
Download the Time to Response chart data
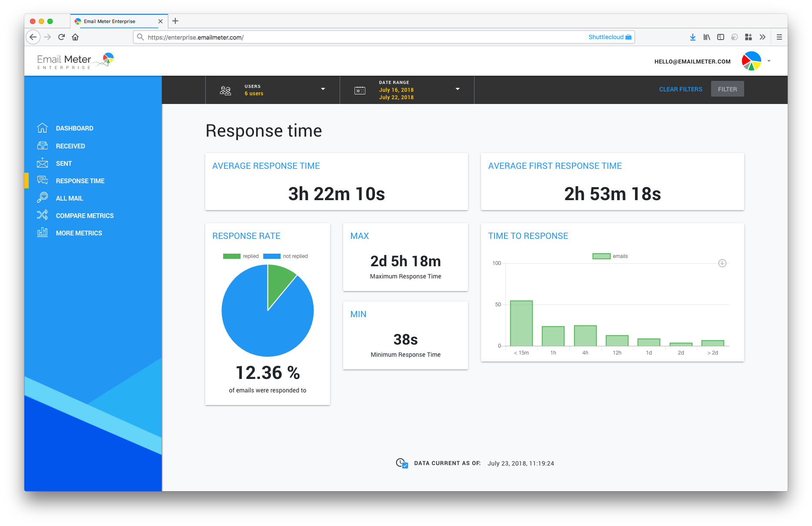click(722, 263)
